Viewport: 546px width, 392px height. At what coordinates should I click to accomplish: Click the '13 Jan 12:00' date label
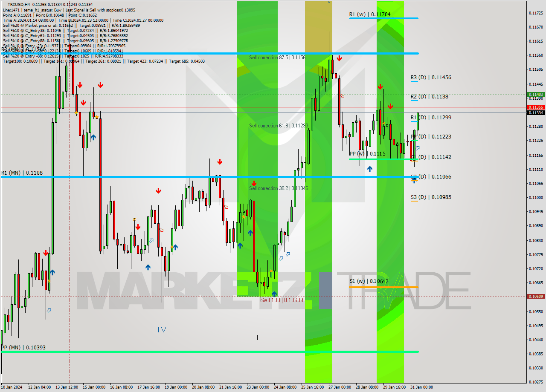tap(67, 387)
